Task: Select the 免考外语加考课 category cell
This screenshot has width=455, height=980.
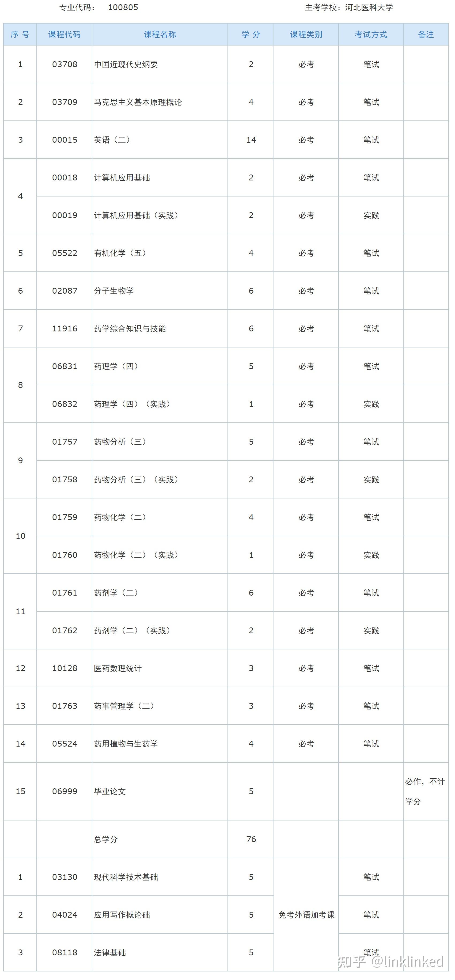Action: pyautogui.click(x=306, y=915)
